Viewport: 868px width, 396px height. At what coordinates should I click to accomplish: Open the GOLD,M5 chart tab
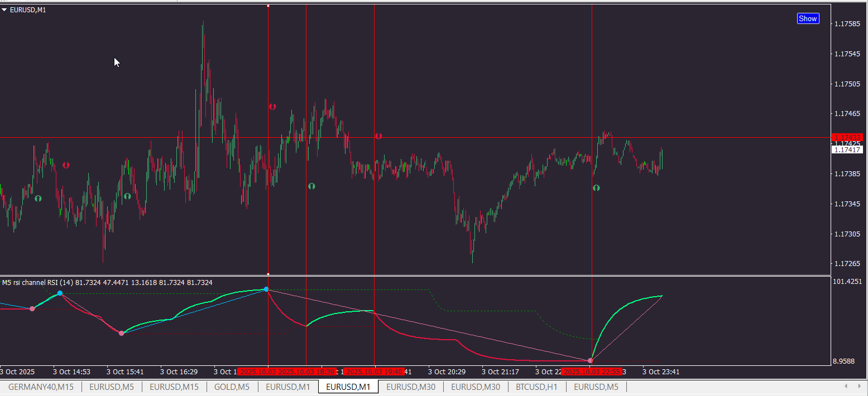(232, 387)
